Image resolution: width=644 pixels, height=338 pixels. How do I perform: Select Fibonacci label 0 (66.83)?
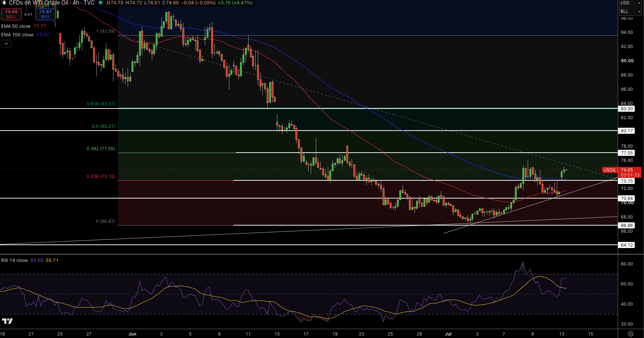click(106, 221)
